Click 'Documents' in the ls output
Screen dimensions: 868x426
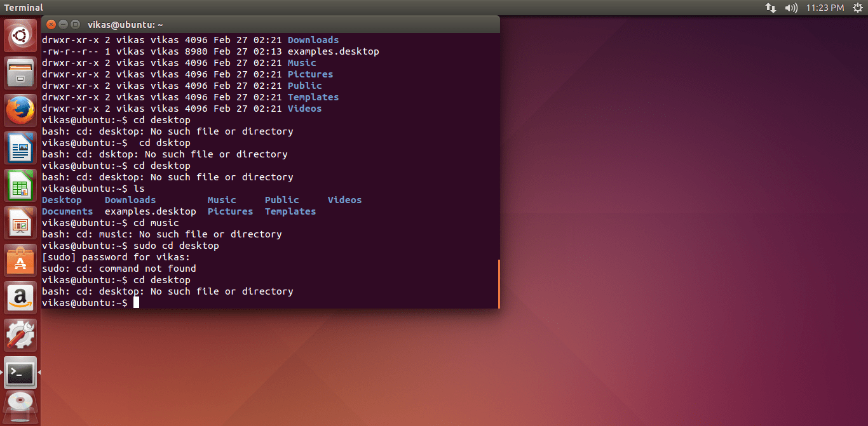[67, 211]
